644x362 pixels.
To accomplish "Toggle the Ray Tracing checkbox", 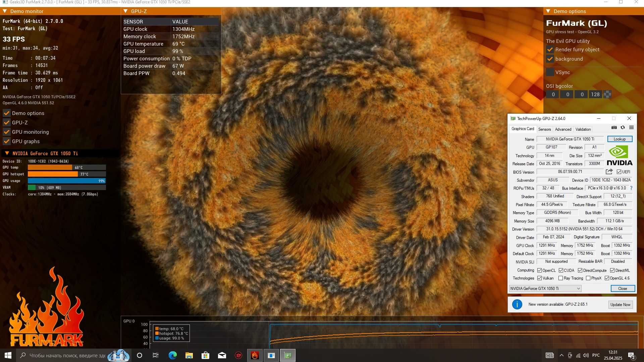I will pos(560,278).
